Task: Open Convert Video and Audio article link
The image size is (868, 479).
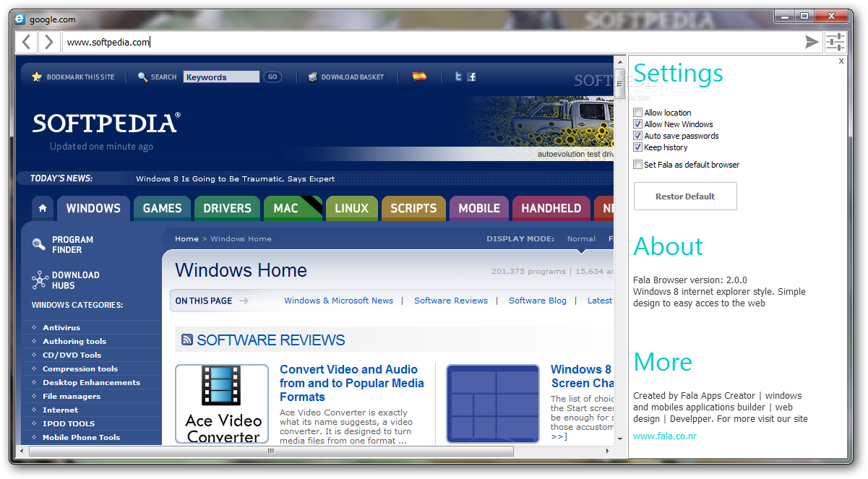Action: pyautogui.click(x=352, y=383)
